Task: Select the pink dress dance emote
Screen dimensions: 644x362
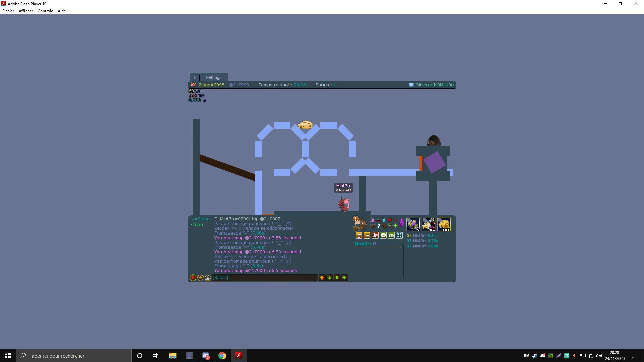Action: 373,220
